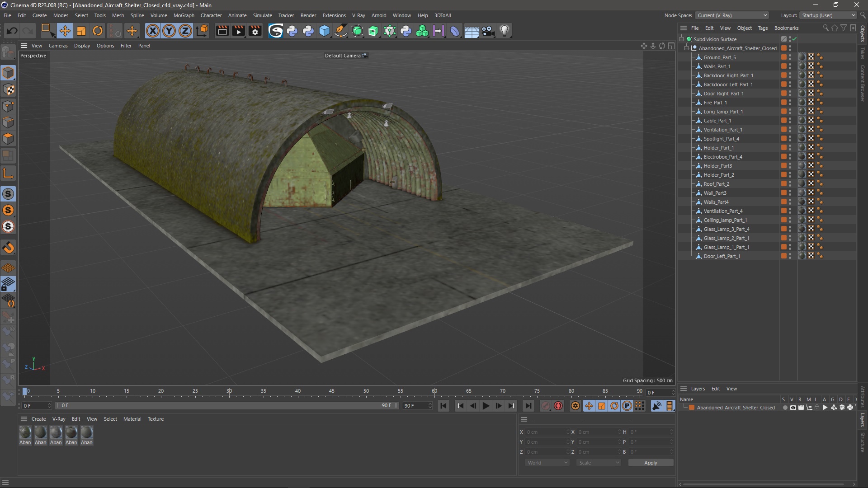This screenshot has width=868, height=488.
Task: Open material manager Create menu
Action: pyautogui.click(x=38, y=419)
